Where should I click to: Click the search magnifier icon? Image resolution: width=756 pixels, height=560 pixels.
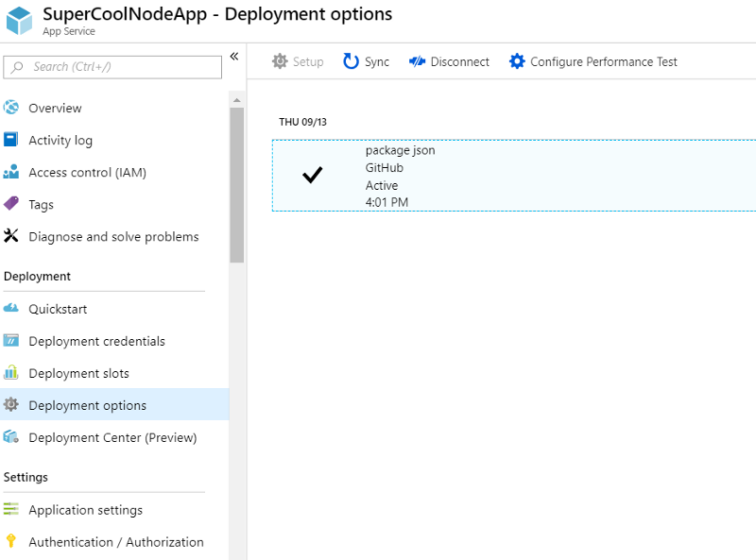click(x=17, y=67)
